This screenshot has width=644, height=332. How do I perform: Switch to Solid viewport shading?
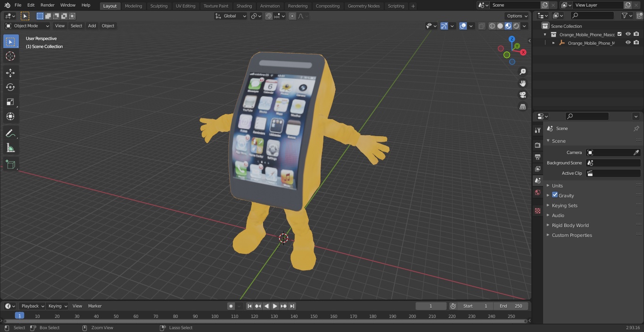pyautogui.click(x=500, y=26)
